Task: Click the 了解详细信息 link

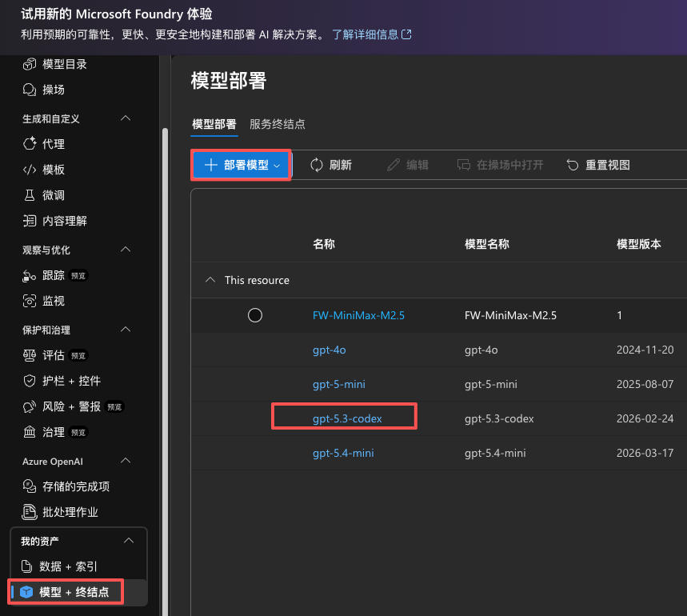Action: click(365, 34)
